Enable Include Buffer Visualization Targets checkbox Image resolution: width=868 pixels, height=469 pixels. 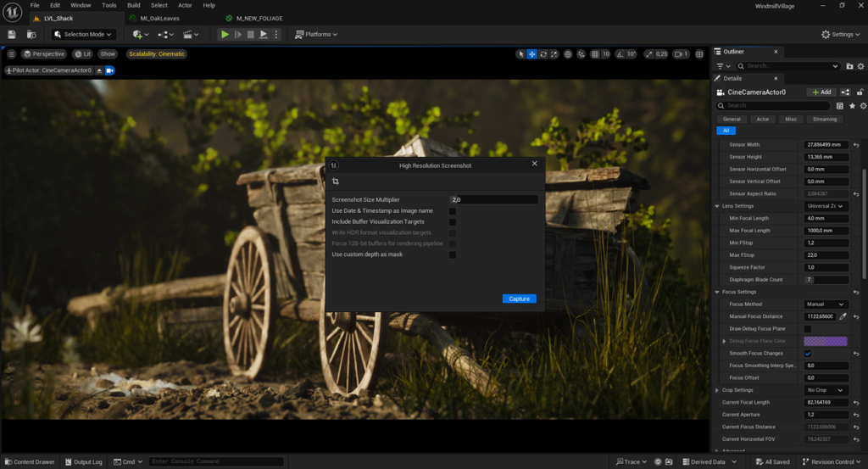pos(453,222)
